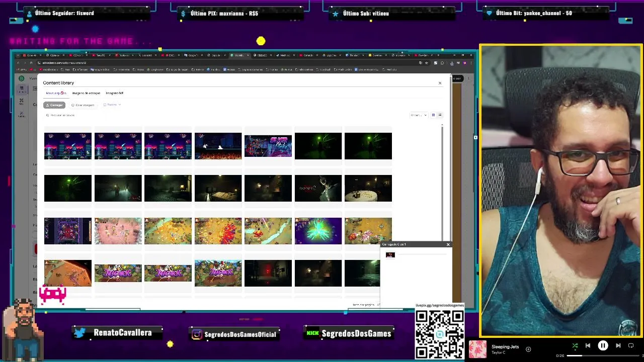Screen dimensions: 644x362
Task: Toggle Spotify repeat
Action: [x=631, y=345]
